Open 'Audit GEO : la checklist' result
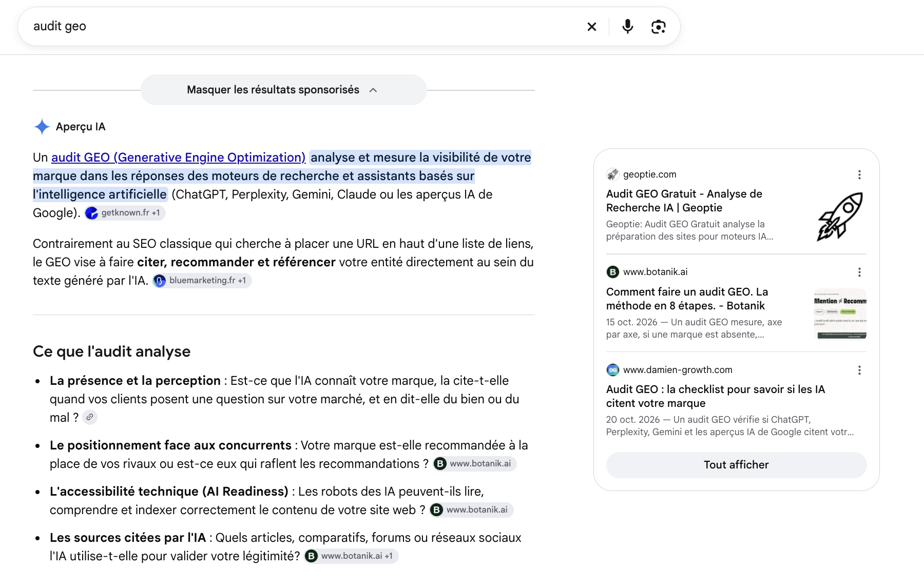The height and width of the screenshot is (588, 924). point(716,396)
